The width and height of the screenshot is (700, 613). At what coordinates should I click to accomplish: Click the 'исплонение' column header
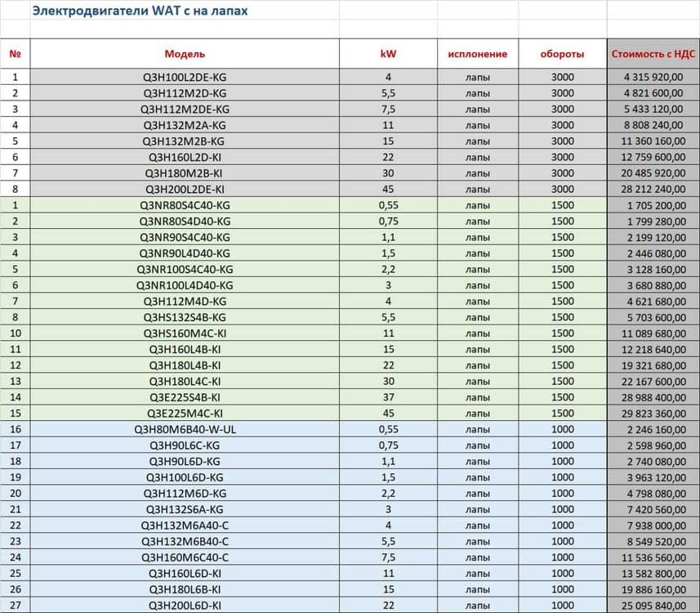click(x=478, y=54)
